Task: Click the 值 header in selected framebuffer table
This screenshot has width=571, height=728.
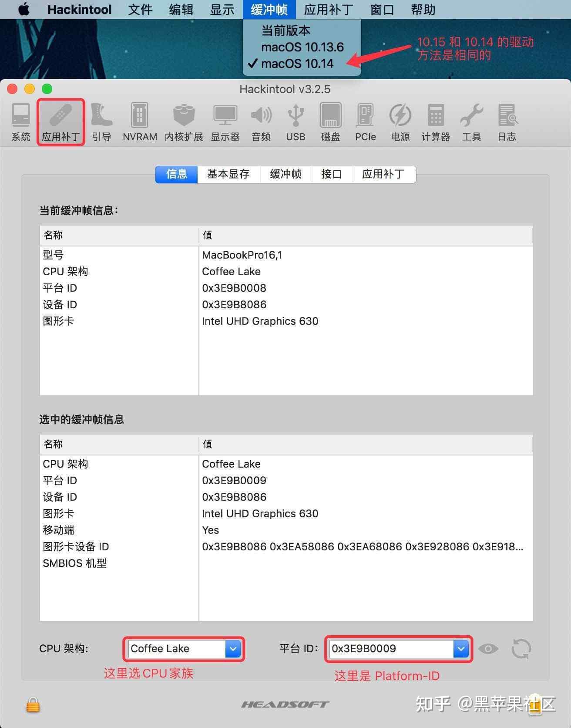Action: coord(366,444)
